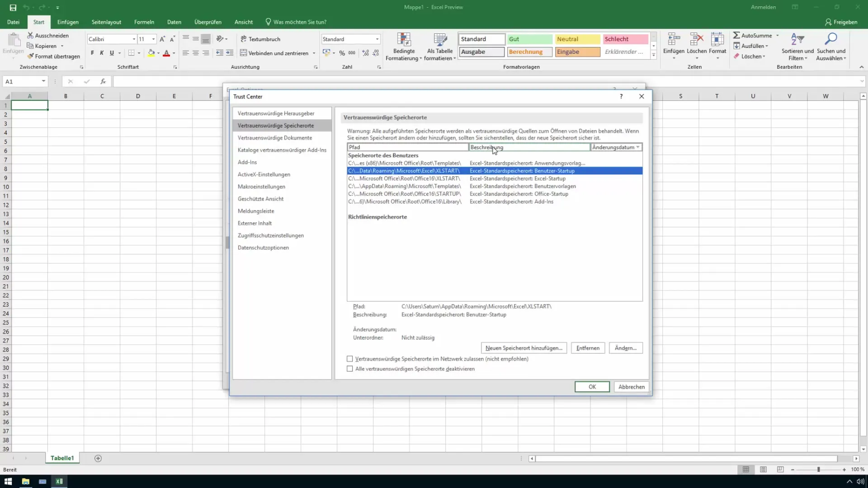Switch to the Einfügen ribbon tab
The image size is (868, 488).
pos(68,22)
